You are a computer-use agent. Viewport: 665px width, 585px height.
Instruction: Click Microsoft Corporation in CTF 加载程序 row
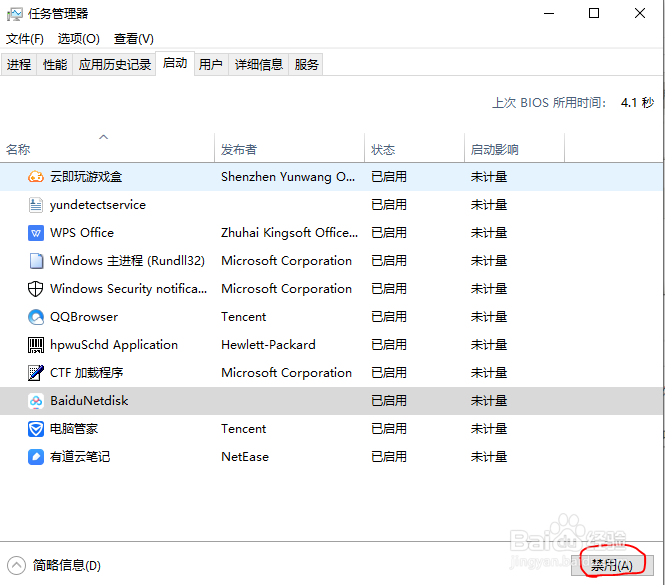287,373
